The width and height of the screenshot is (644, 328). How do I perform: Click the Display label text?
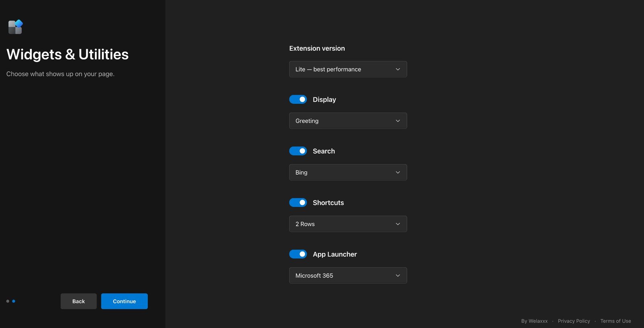coord(324,99)
